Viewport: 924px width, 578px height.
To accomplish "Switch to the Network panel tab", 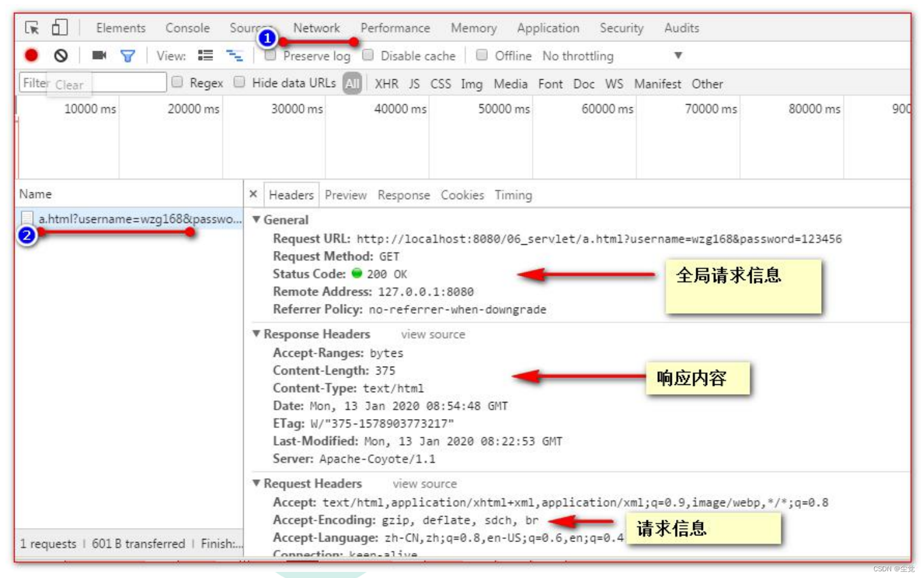I will (317, 28).
